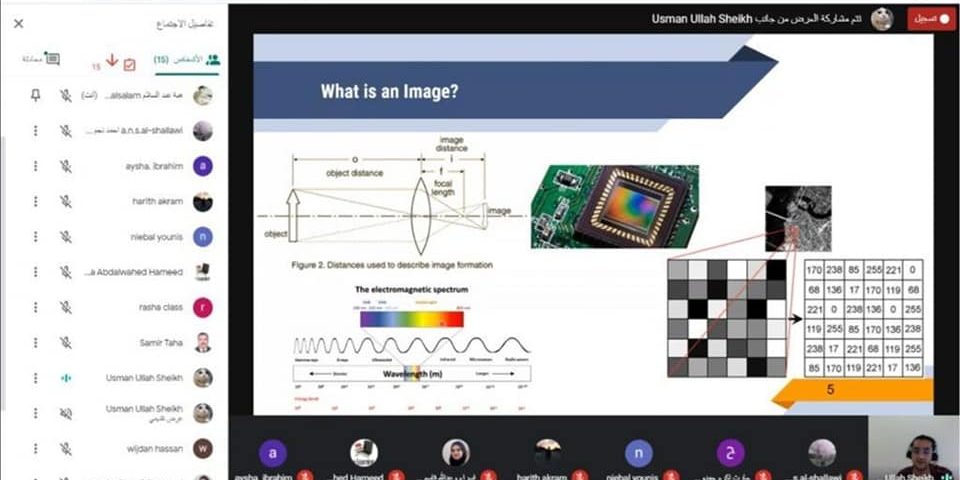Pin the first participant using the pin icon
Viewport: 960px width, 480px height.
(36, 95)
